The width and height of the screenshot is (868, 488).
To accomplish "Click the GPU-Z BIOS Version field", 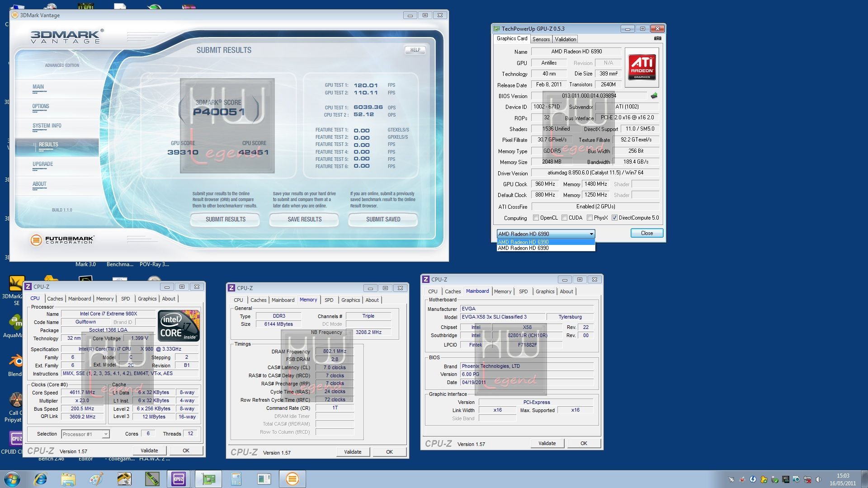I will pyautogui.click(x=589, y=96).
